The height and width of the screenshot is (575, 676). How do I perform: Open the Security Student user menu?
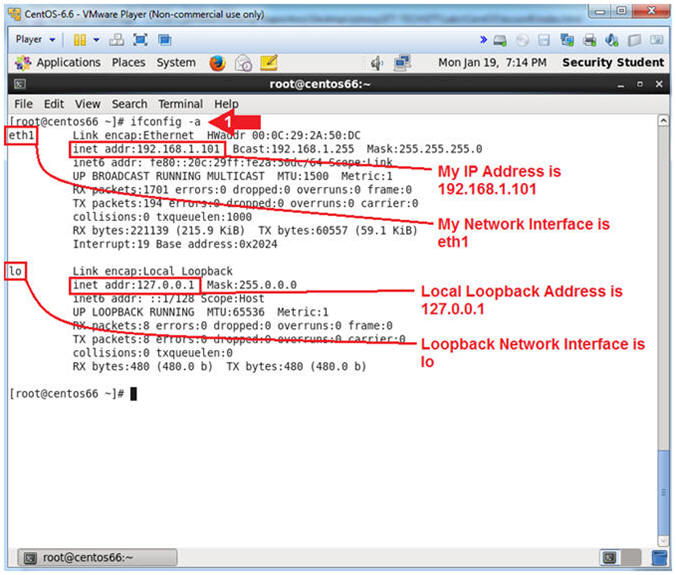click(613, 63)
